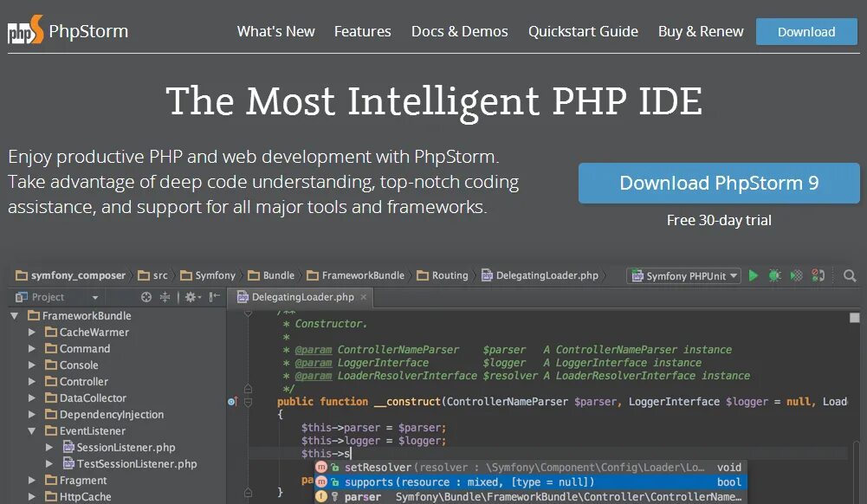Screen dimensions: 867x504
Task: Expand the Command folder
Action: [32, 349]
